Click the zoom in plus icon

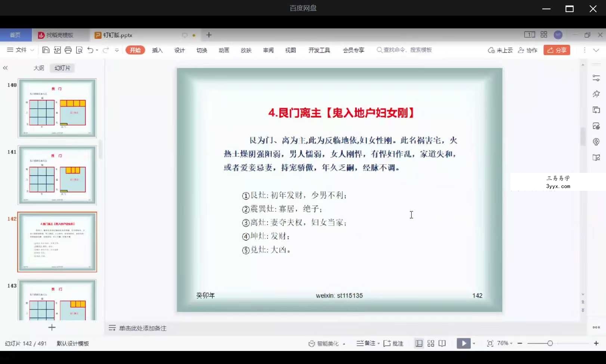pyautogui.click(x=596, y=343)
